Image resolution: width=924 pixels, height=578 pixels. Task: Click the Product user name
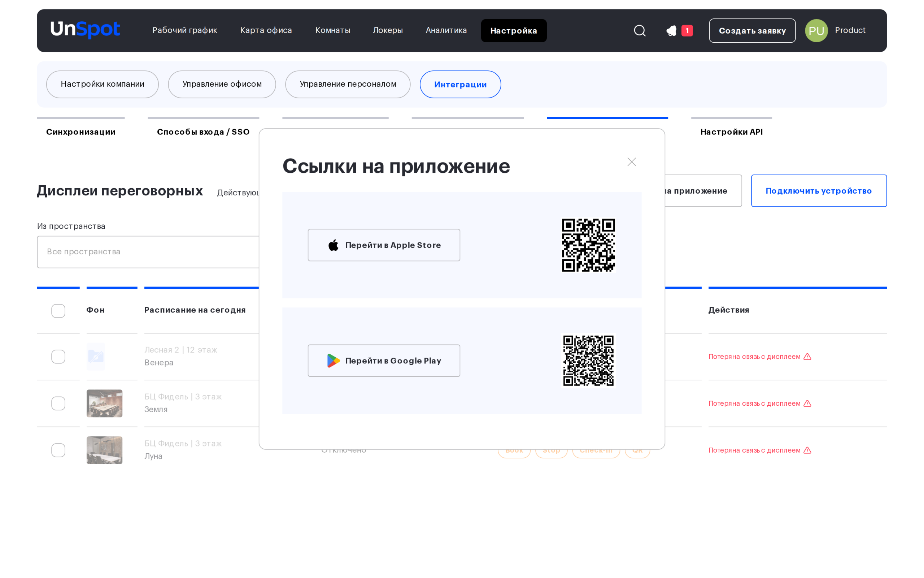[x=850, y=30]
